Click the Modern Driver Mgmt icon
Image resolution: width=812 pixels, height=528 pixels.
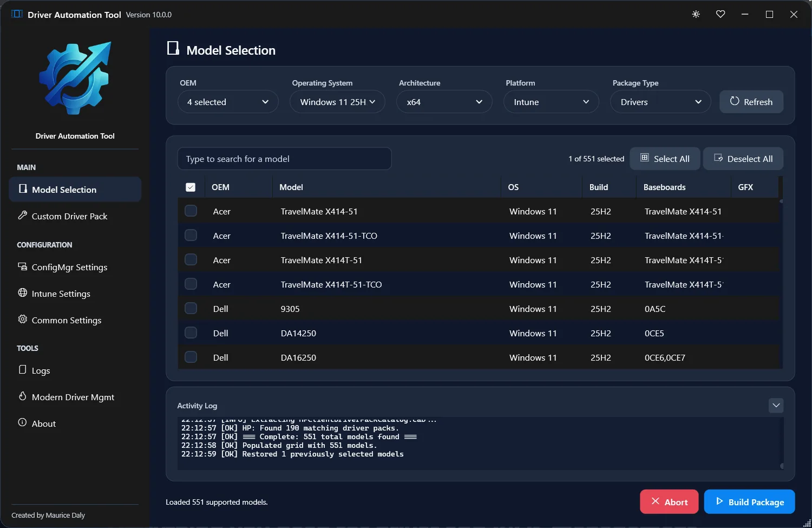pos(22,396)
